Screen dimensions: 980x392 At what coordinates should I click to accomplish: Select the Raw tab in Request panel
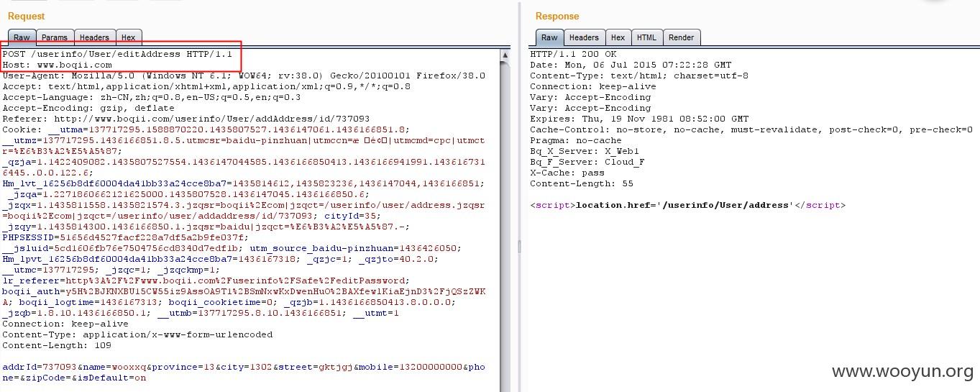point(22,37)
